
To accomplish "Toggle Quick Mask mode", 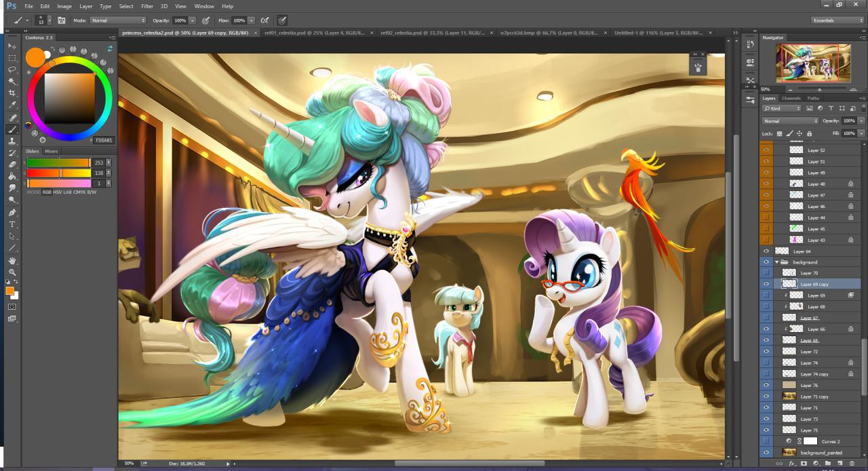I will pos(12,306).
